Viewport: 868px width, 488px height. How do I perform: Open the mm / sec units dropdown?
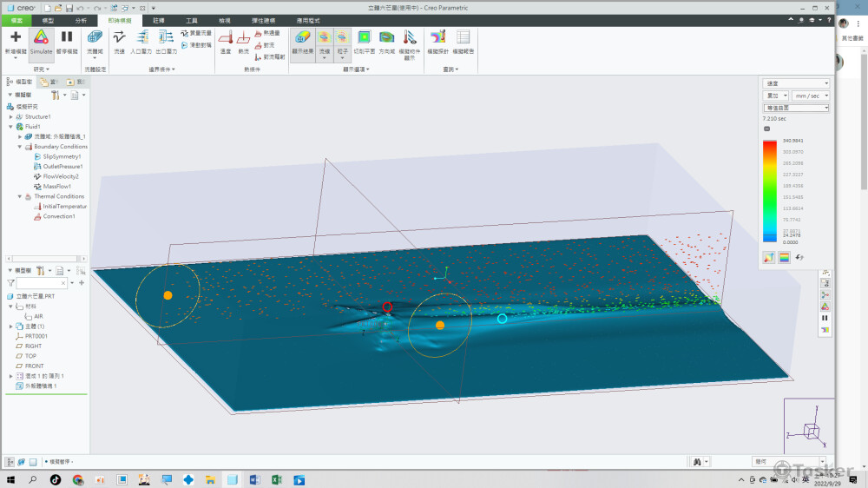tap(811, 96)
